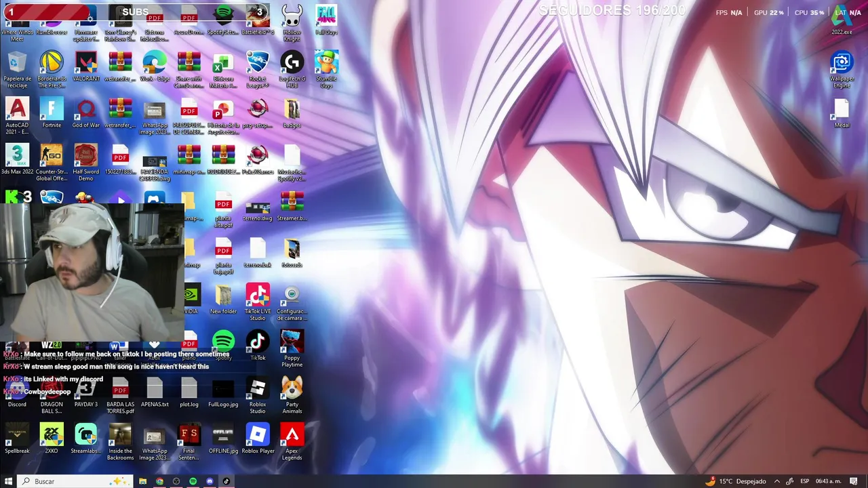Open the Logitech G HUB shortcut
868x488 pixels.
(292, 69)
